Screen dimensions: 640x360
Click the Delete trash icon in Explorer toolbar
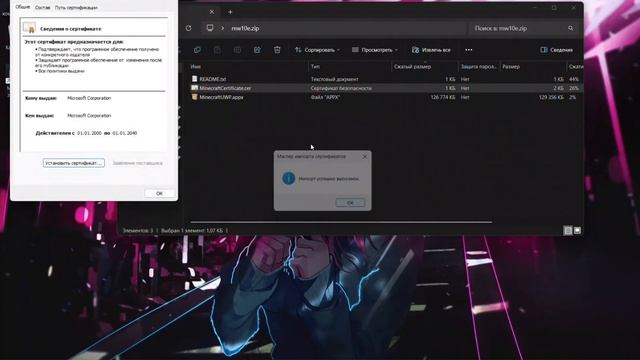click(x=277, y=50)
